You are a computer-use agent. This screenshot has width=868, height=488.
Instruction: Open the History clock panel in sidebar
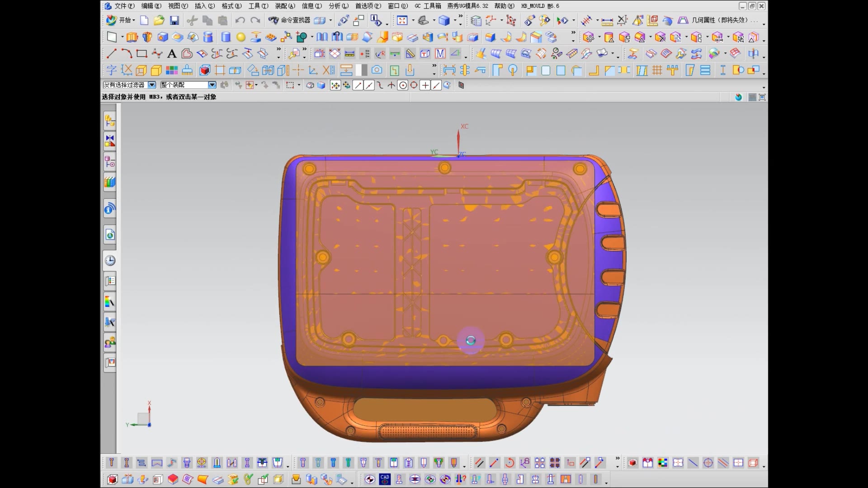(110, 261)
